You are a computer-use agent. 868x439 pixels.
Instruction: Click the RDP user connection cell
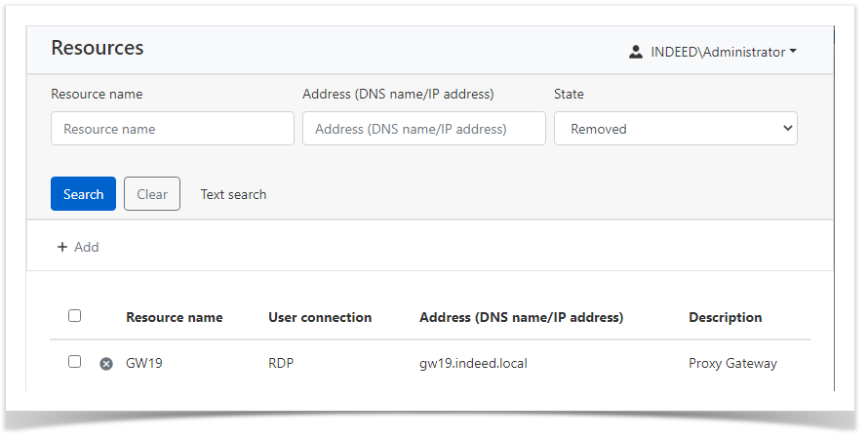click(x=281, y=363)
